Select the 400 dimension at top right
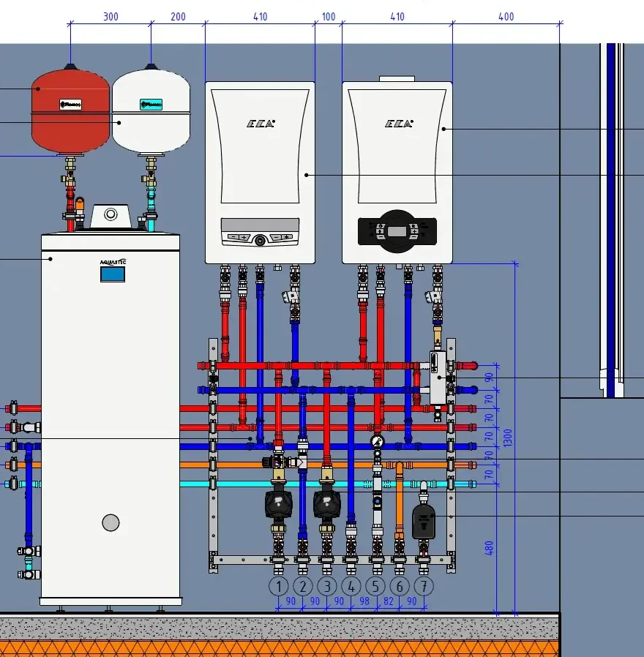The image size is (644, 657). tap(506, 17)
